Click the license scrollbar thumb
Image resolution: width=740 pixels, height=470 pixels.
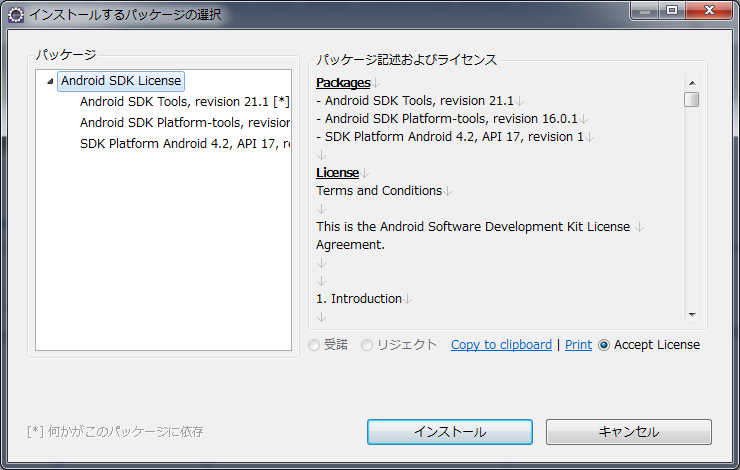coord(692,100)
